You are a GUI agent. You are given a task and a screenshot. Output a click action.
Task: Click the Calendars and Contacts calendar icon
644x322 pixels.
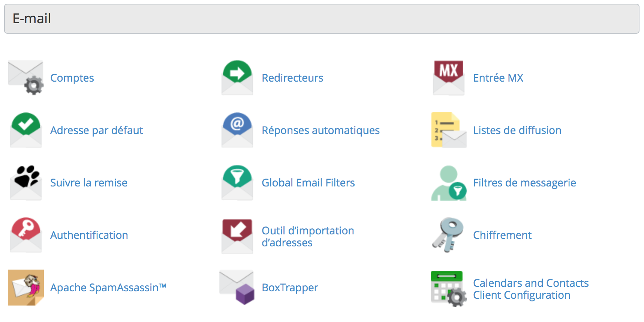click(x=449, y=289)
